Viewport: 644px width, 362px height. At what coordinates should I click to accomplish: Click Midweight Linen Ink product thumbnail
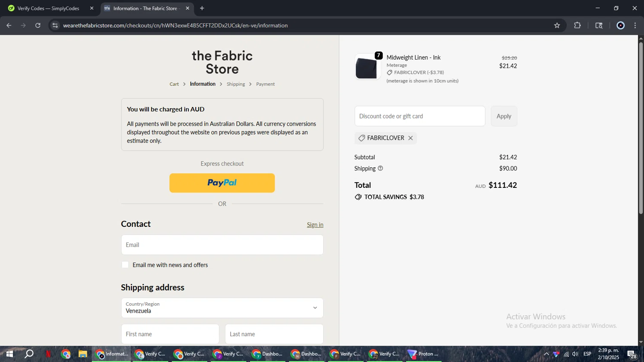(367, 67)
